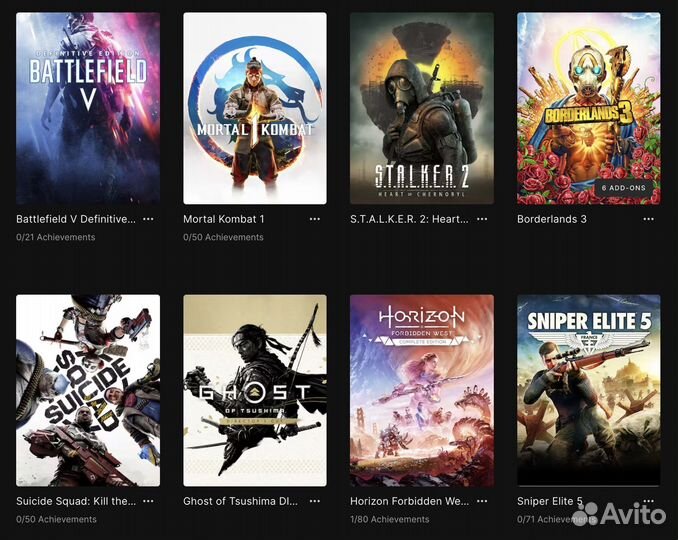678x540 pixels.
Task: Open the Sniper Elite 5 options dots
Action: 649,501
